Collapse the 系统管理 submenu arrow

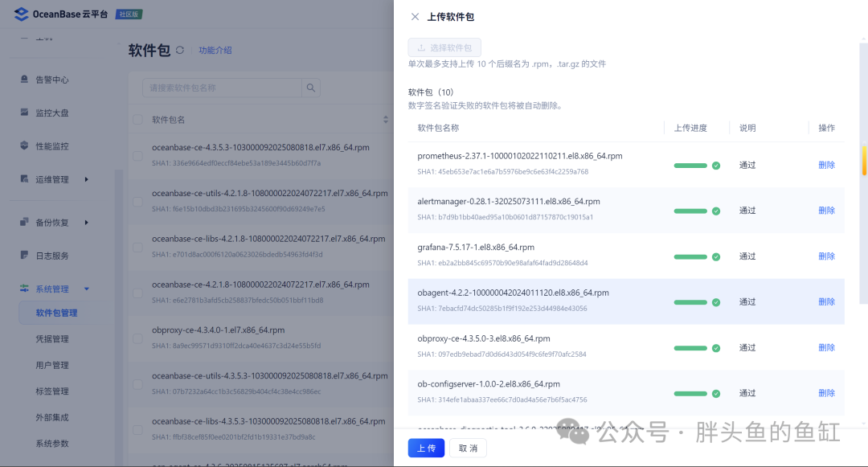86,289
